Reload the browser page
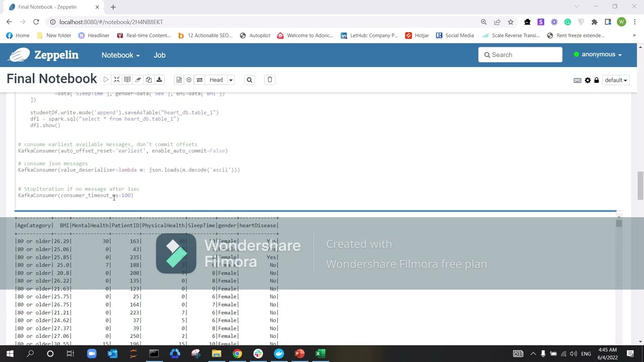Screen dimensions: 644x362 pyautogui.click(x=36, y=22)
